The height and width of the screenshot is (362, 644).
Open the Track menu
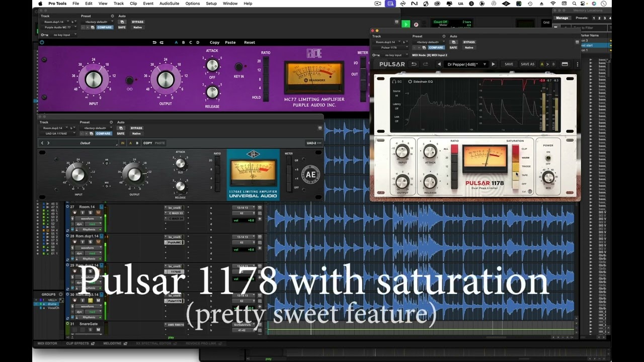119,4
